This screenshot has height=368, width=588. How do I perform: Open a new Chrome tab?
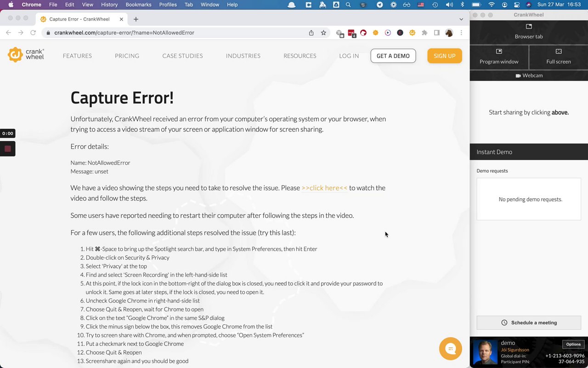tap(136, 19)
